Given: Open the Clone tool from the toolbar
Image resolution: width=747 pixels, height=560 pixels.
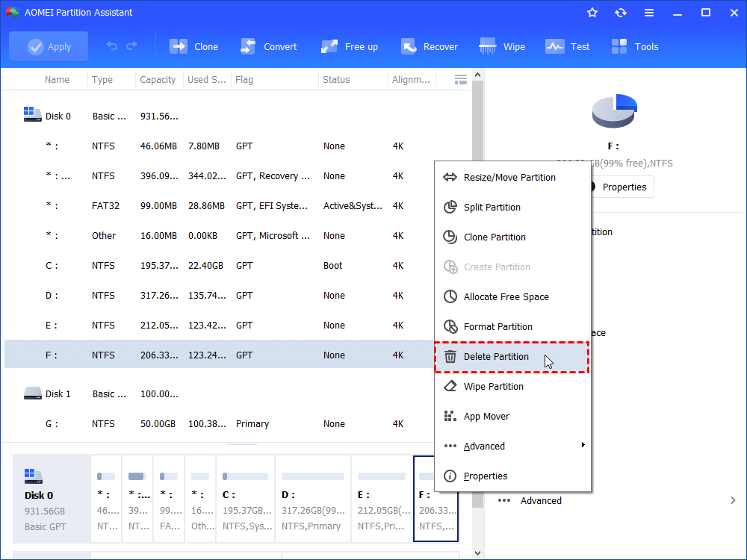Looking at the screenshot, I should coord(193,46).
